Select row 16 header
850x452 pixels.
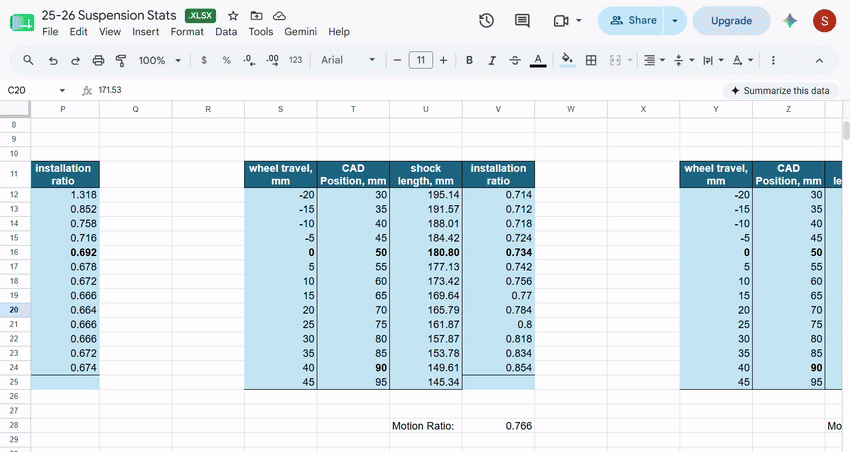point(14,252)
